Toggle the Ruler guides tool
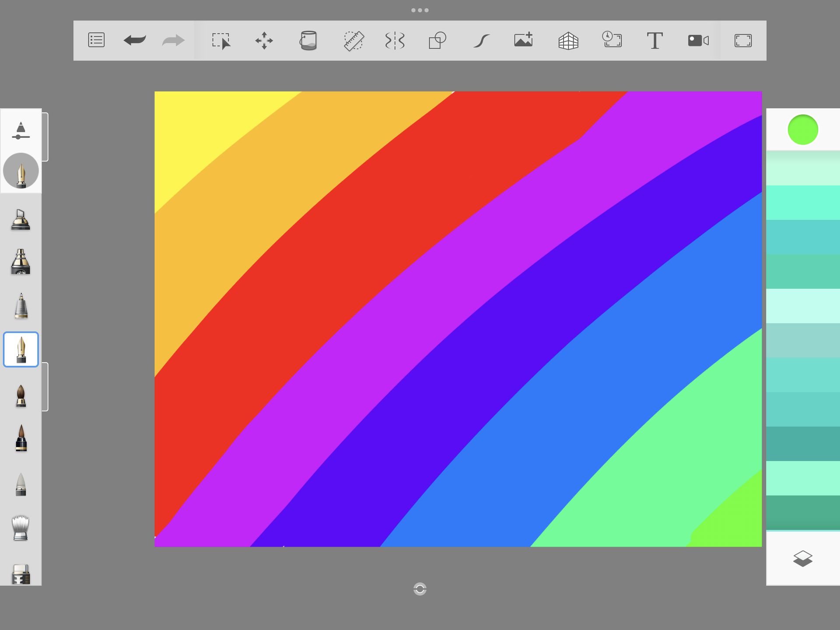This screenshot has width=840, height=630. 353,41
